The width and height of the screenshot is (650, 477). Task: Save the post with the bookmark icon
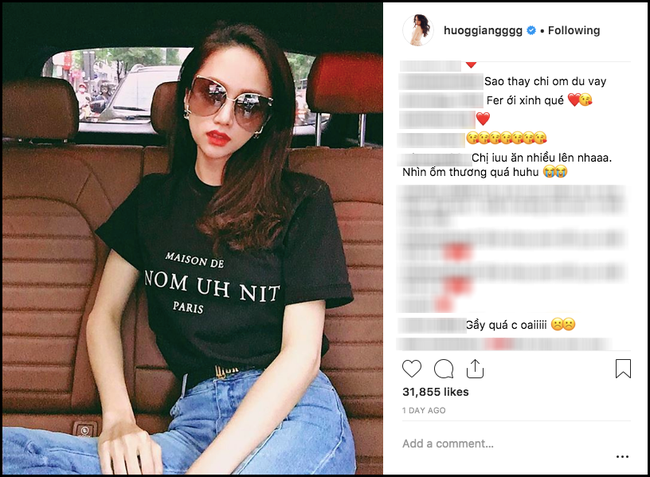[x=623, y=368]
